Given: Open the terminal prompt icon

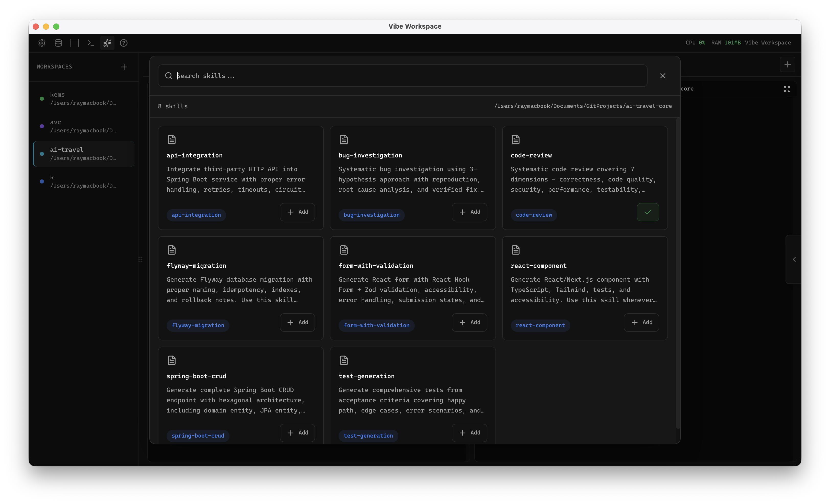Looking at the screenshot, I should (x=91, y=43).
